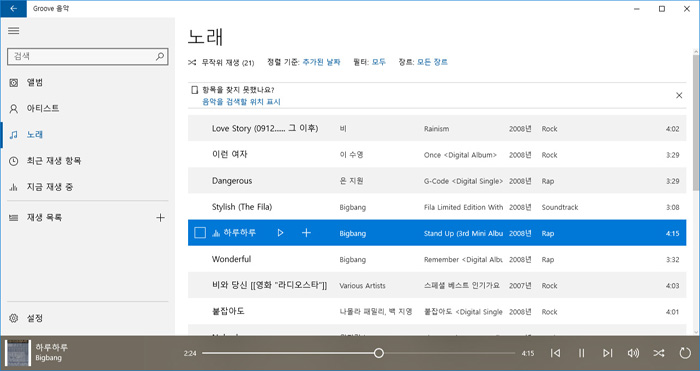Select the song 이런 여자
Viewport: 700px width, 371px height.
(x=229, y=154)
